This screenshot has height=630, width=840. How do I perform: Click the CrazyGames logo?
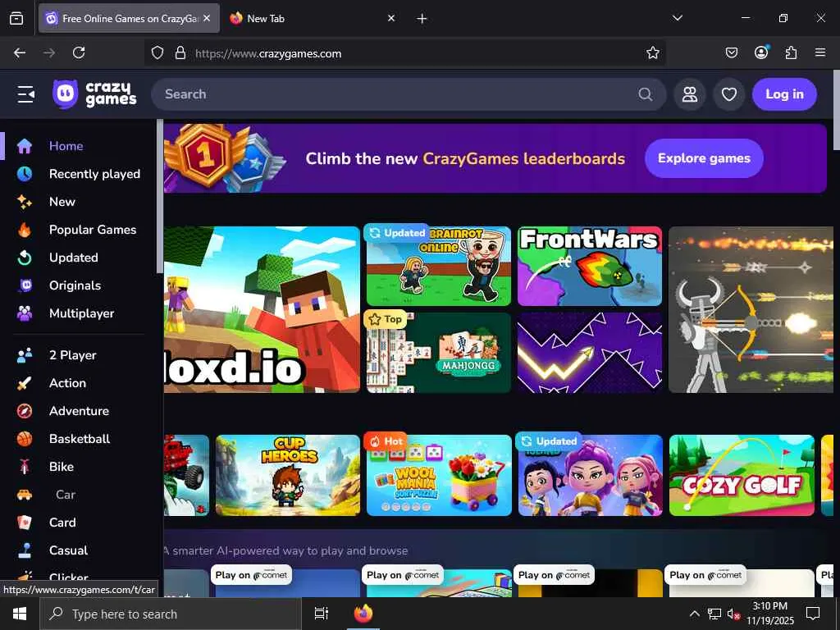[94, 94]
